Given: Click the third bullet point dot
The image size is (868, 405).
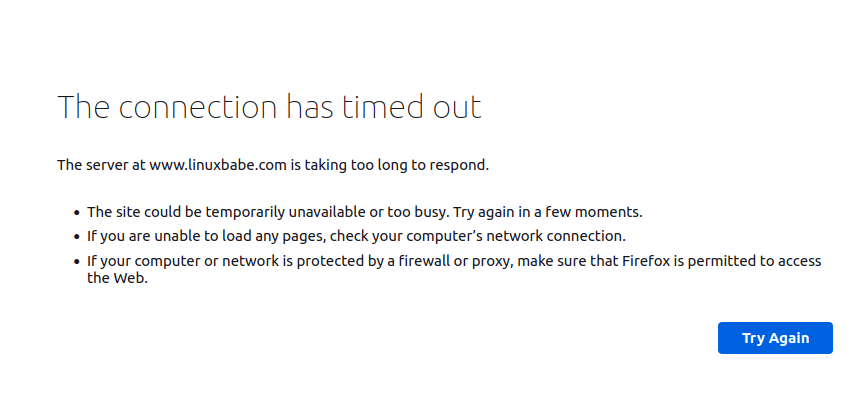Looking at the screenshot, I should 76,261.
